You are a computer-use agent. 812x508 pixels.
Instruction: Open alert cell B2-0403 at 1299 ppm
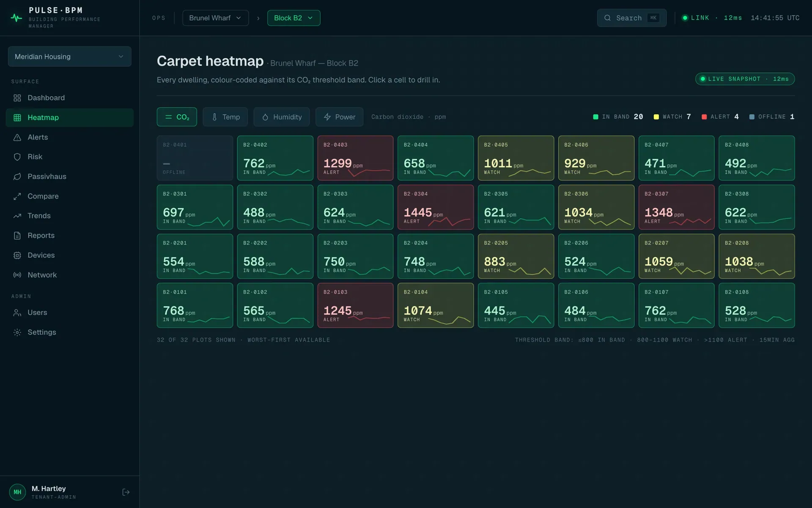(355, 158)
